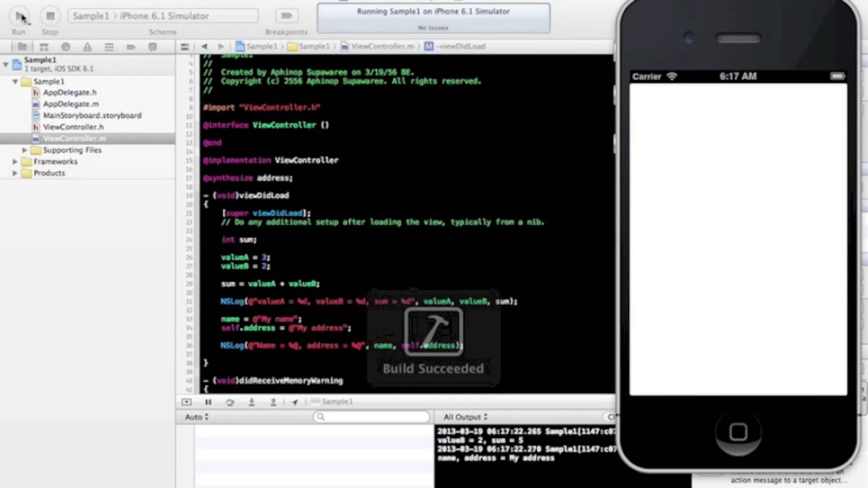Open the All Output dropdown
The width and height of the screenshot is (868, 488).
pos(465,417)
